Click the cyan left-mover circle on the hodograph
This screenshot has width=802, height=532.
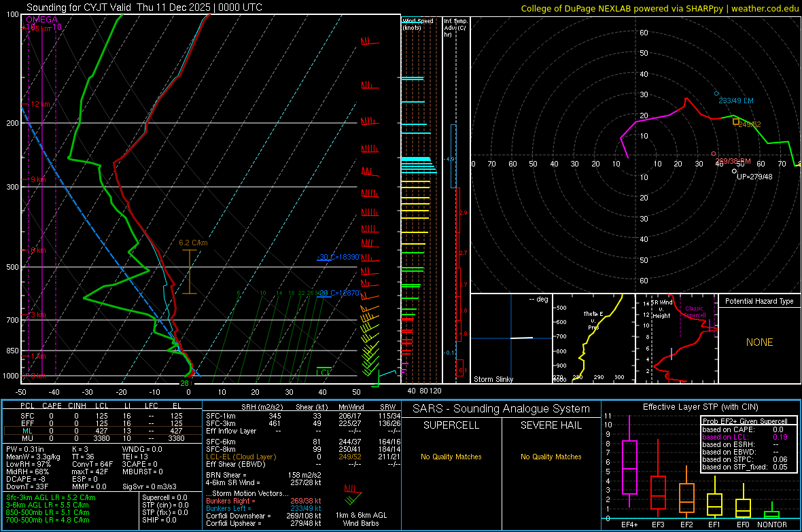pos(716,94)
